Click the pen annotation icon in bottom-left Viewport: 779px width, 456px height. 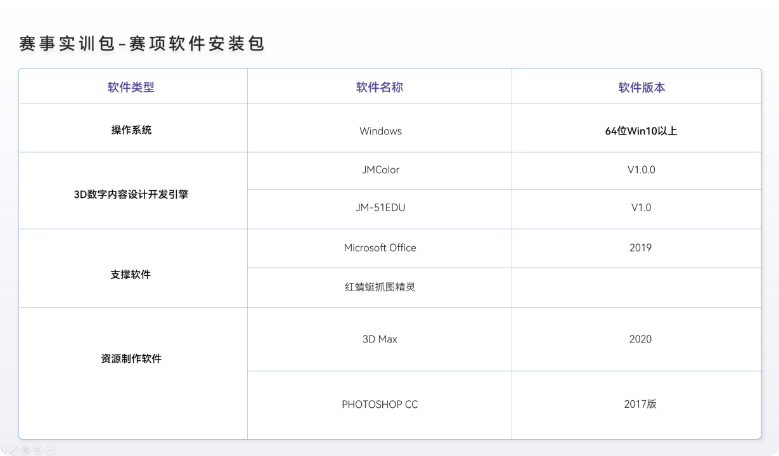(14, 450)
